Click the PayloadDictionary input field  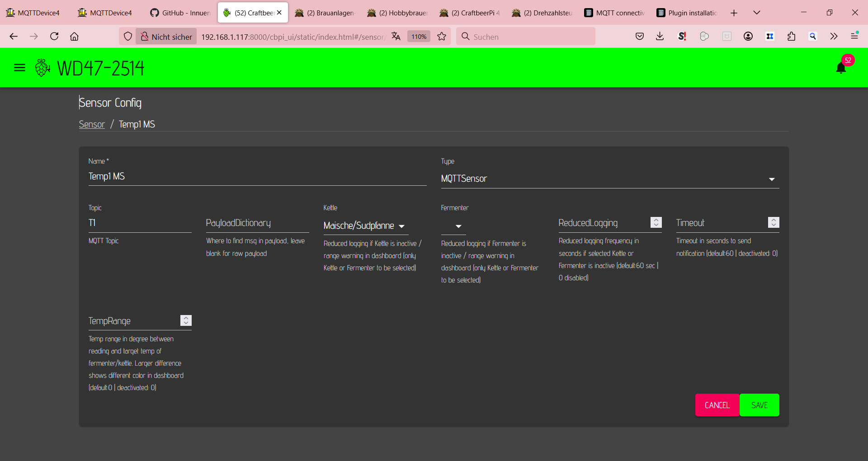[x=257, y=223]
